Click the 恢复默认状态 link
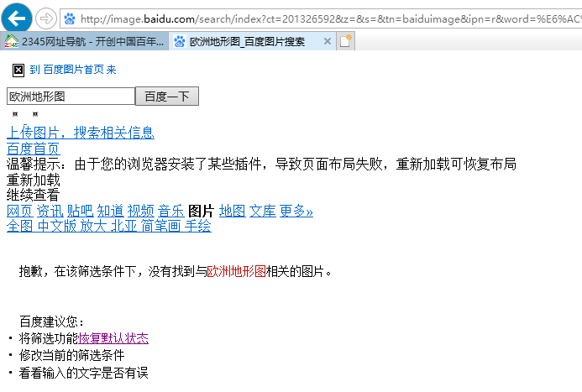This screenshot has height=392, width=582. pyautogui.click(x=113, y=338)
